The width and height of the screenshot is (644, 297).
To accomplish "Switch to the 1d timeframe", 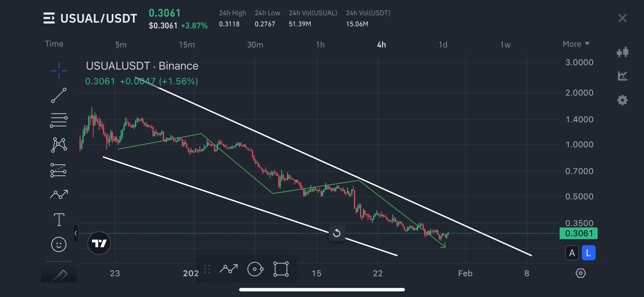I will (x=443, y=45).
